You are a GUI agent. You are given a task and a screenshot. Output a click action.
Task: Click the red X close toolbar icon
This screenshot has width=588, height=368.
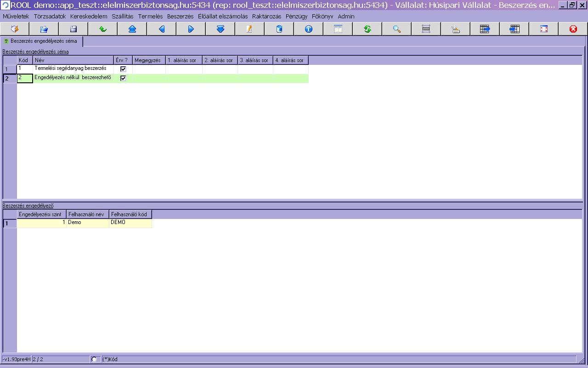pos(573,29)
